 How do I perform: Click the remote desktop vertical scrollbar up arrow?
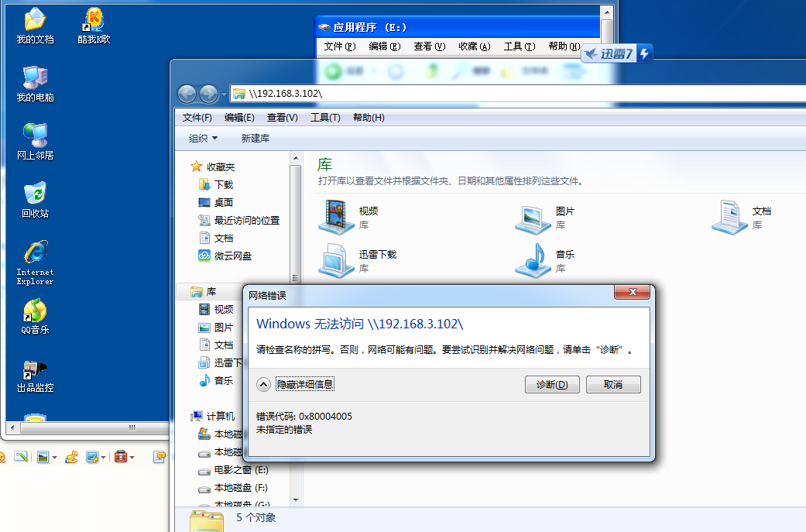coord(607,12)
